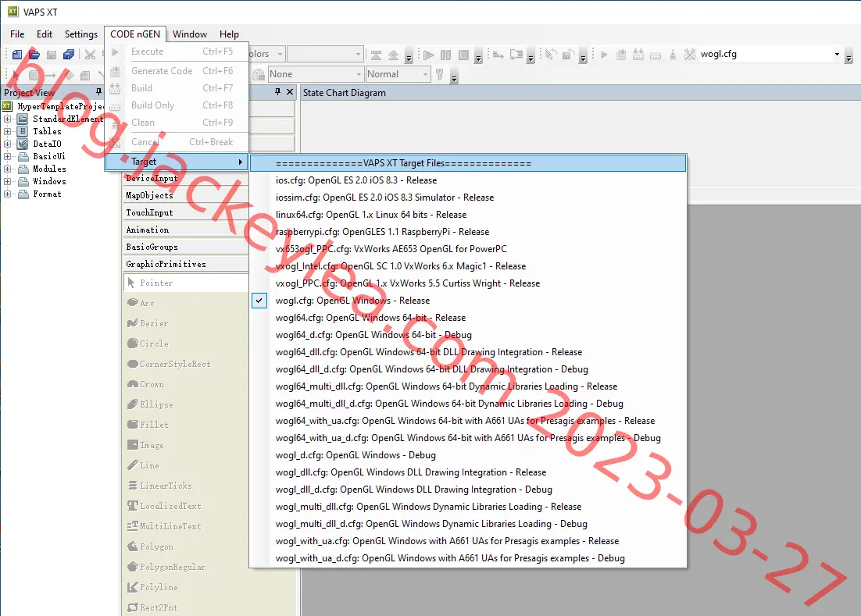The image size is (861, 616).
Task: Click the Bring to Front arrange icon
Action: [x=376, y=55]
